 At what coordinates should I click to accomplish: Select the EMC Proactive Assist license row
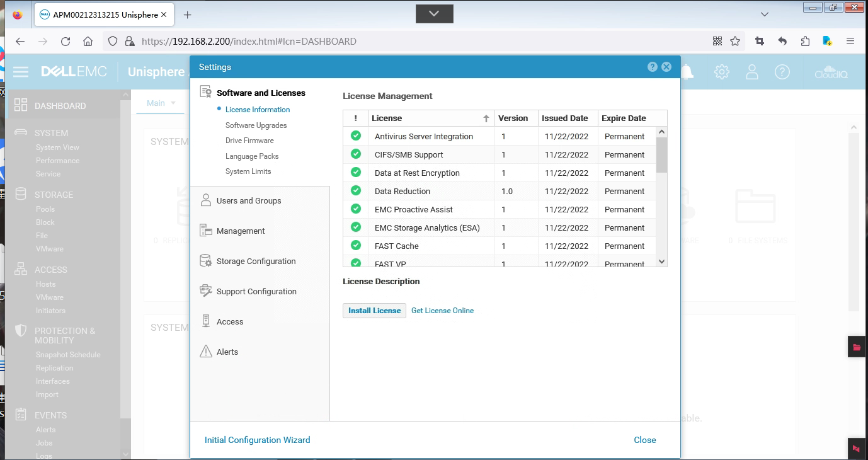click(x=500, y=209)
